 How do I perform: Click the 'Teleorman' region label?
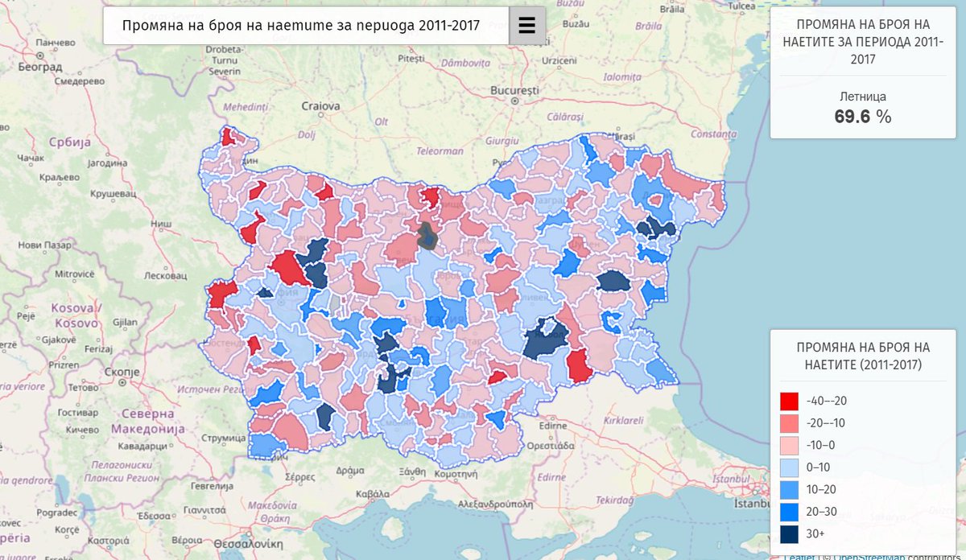pyautogui.click(x=441, y=150)
